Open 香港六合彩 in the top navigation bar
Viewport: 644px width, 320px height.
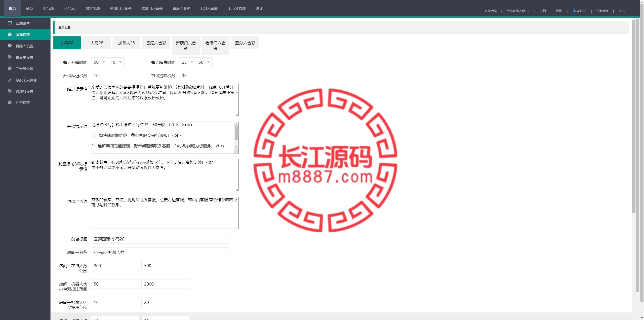tap(181, 8)
